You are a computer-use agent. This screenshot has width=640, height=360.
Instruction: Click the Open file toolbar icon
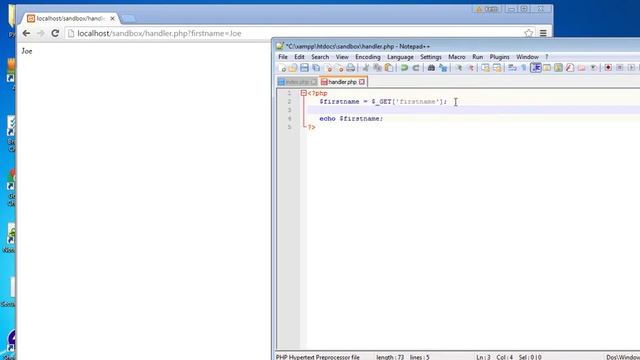click(x=293, y=68)
